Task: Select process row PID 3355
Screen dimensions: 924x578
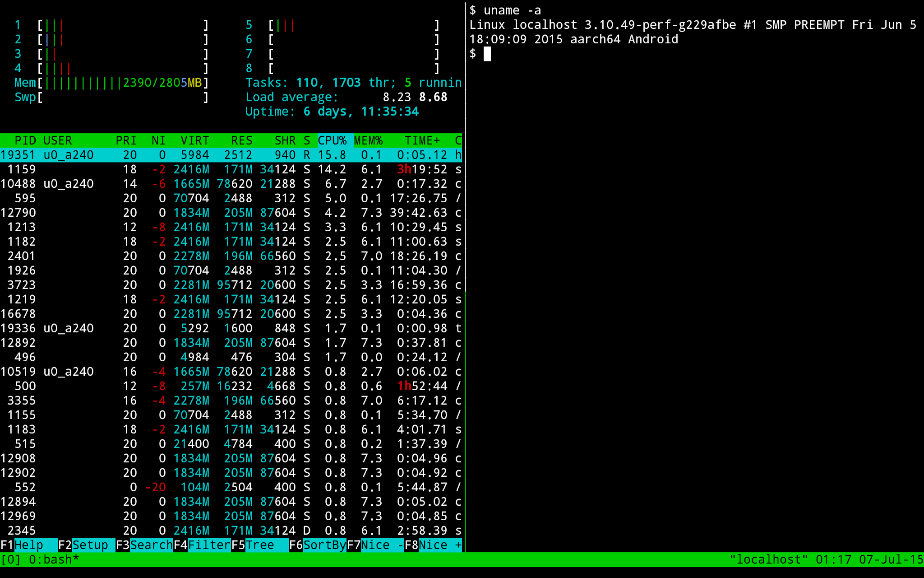Action: coord(231,401)
